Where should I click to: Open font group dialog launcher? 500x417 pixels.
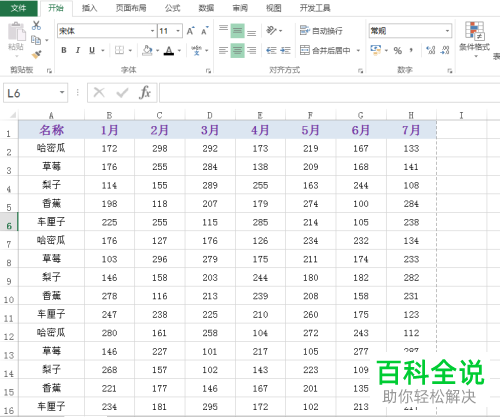(208, 71)
